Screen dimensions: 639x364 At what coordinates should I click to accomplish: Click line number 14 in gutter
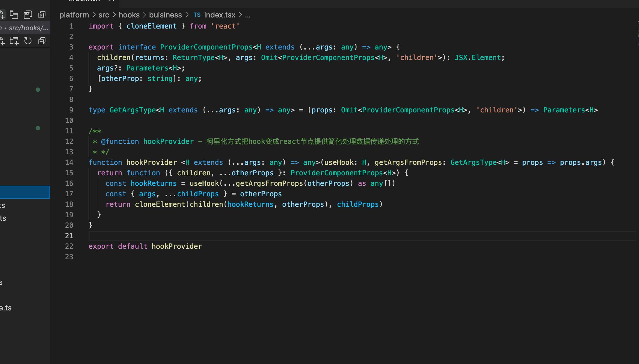point(69,162)
